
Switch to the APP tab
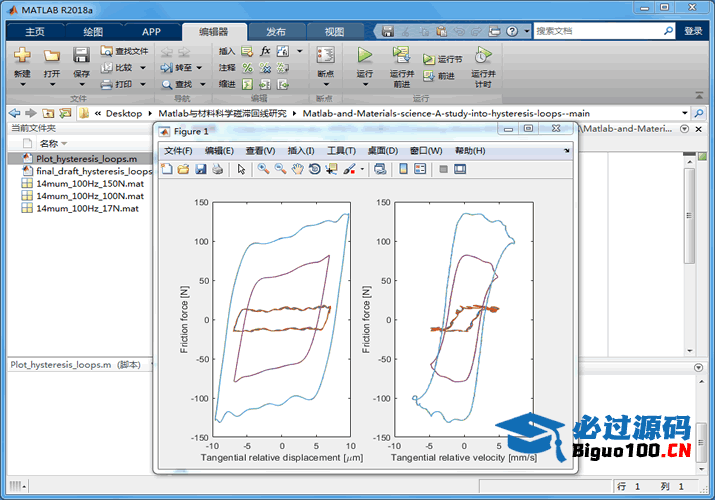pyautogui.click(x=151, y=31)
